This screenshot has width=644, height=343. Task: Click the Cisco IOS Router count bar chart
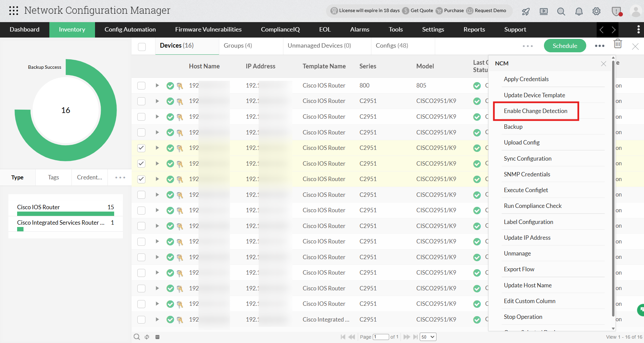click(x=65, y=214)
